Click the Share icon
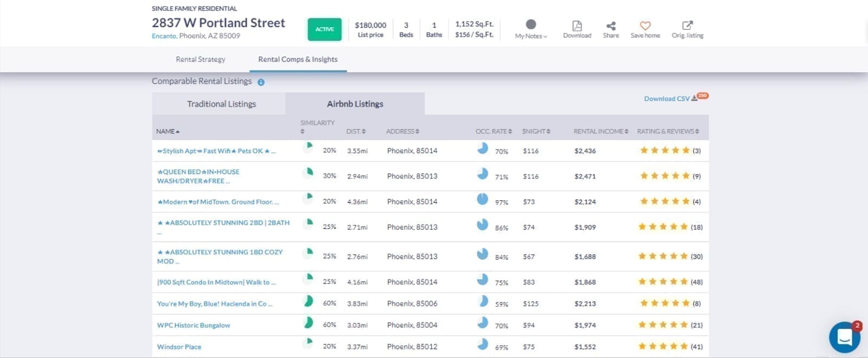This screenshot has height=358, width=868. click(x=611, y=25)
